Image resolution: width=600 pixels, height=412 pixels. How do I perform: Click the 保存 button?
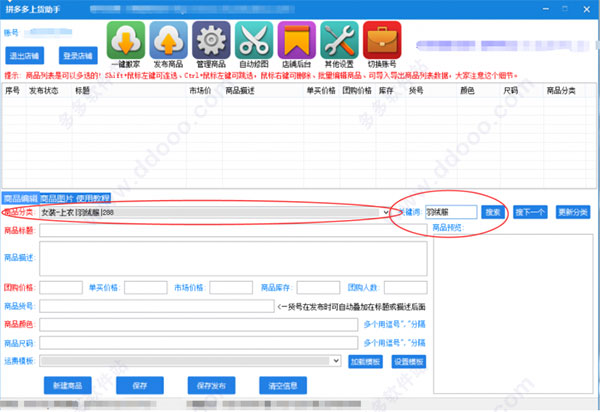coord(140,386)
